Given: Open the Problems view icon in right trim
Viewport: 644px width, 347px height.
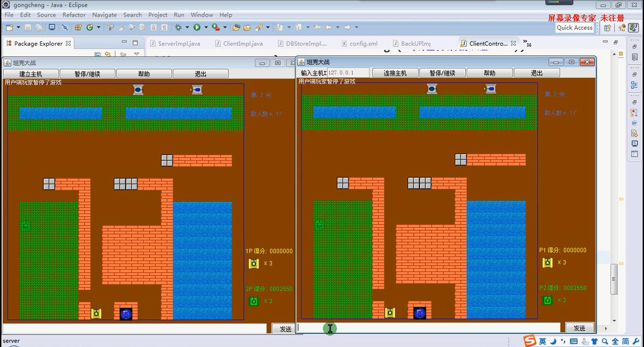Looking at the screenshot, I should 634,113.
